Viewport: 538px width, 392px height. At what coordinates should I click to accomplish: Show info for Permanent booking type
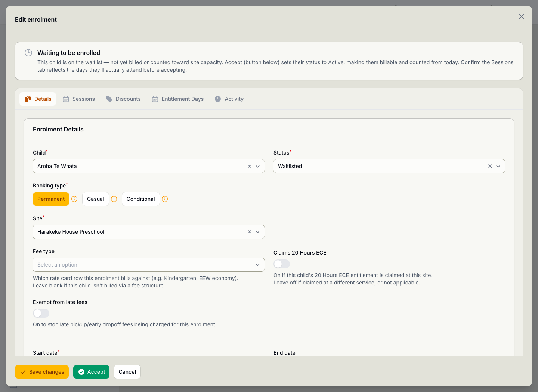click(x=74, y=199)
